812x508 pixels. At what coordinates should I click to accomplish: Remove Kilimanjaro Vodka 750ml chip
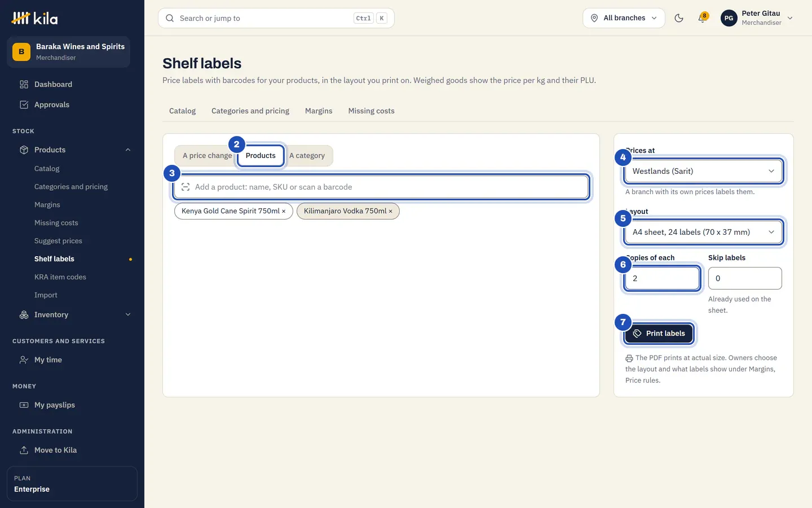coord(390,211)
